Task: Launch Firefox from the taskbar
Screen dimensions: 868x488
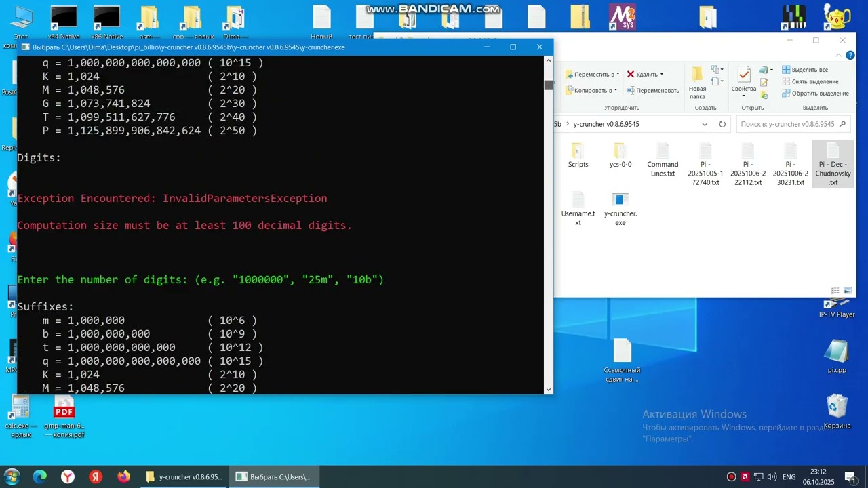Action: (123, 476)
